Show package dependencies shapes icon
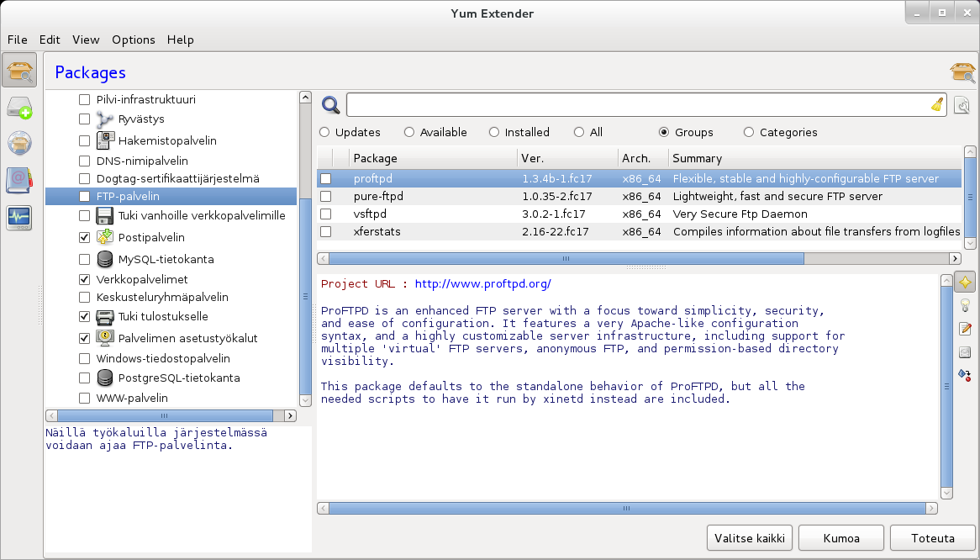The height and width of the screenshot is (560, 980). click(965, 374)
